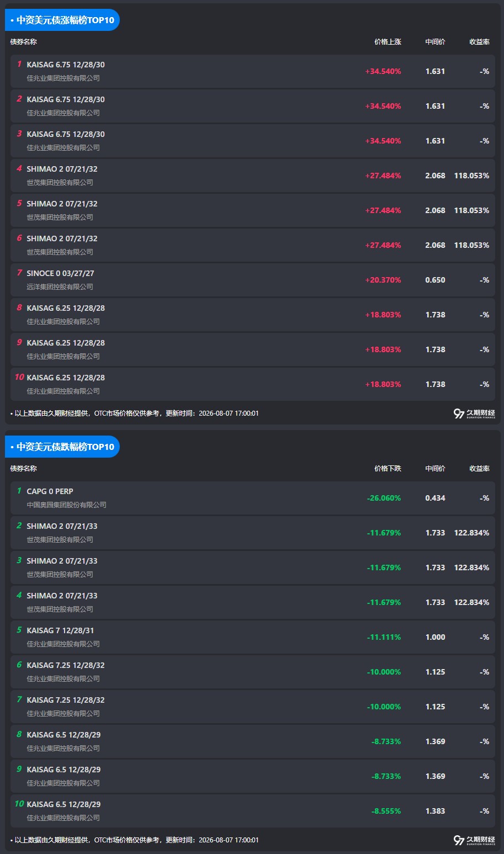Open gainers rank 4 SHIMAO 2 07/21/32 row
Viewport: 504px width, 854px height.
[x=253, y=176]
